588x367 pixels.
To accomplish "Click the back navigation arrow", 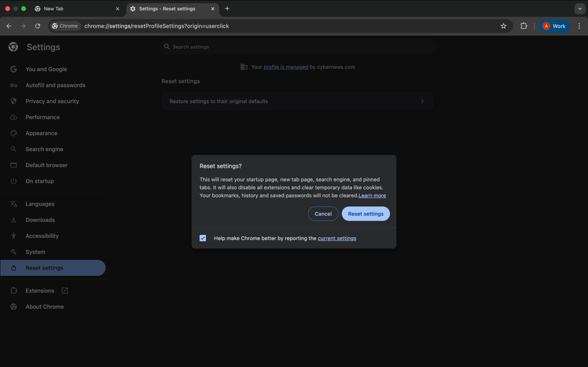I will 9,26.
